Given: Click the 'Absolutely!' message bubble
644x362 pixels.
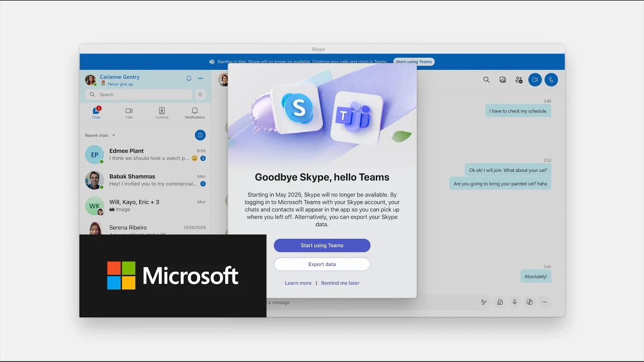Looking at the screenshot, I should click(536, 277).
